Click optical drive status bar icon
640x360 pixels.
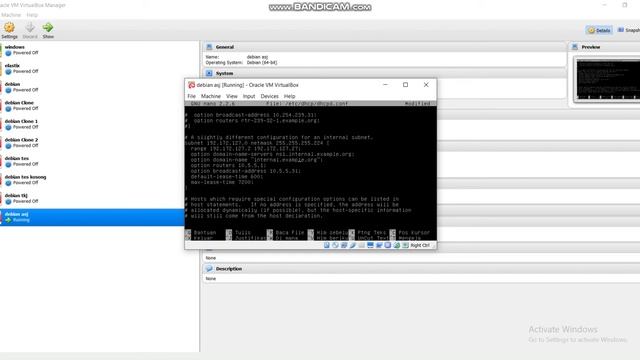335,245
